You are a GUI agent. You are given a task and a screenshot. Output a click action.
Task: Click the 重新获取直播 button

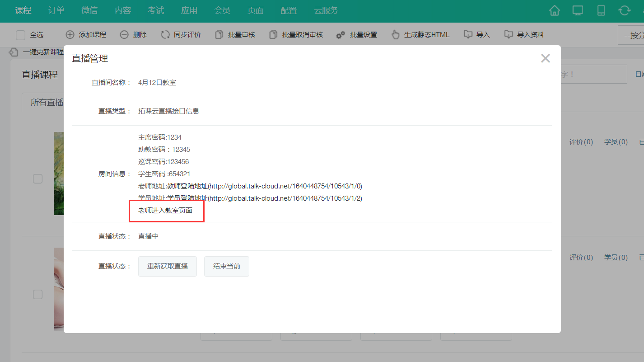[x=168, y=266]
